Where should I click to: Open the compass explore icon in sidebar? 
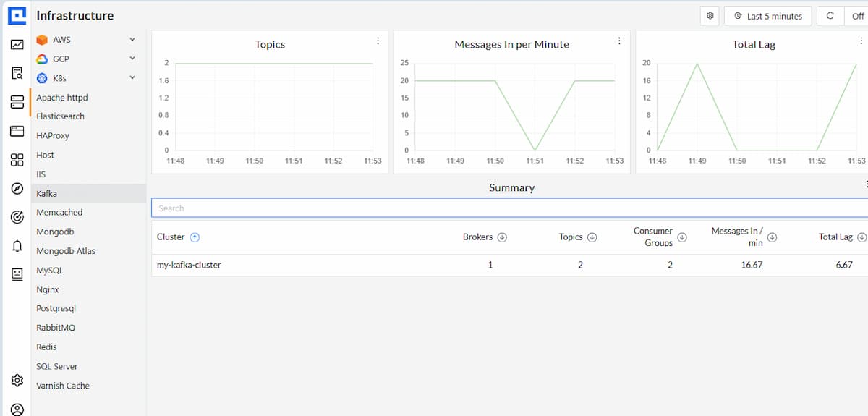17,188
